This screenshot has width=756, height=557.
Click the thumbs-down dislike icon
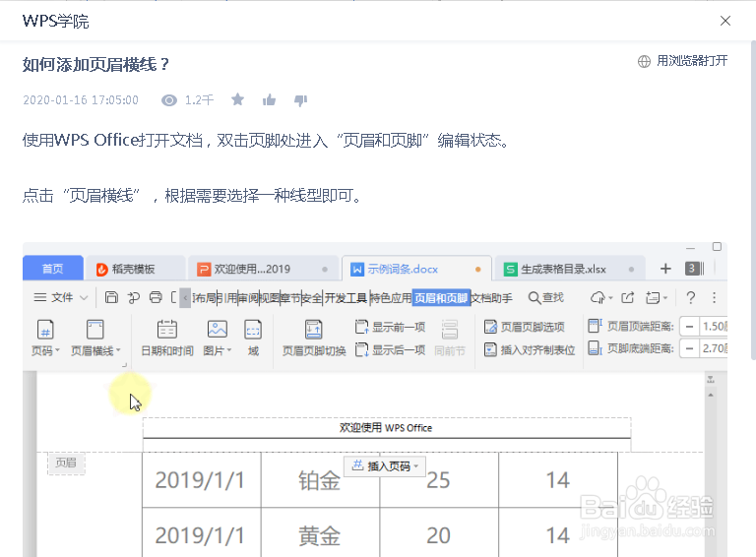[300, 100]
